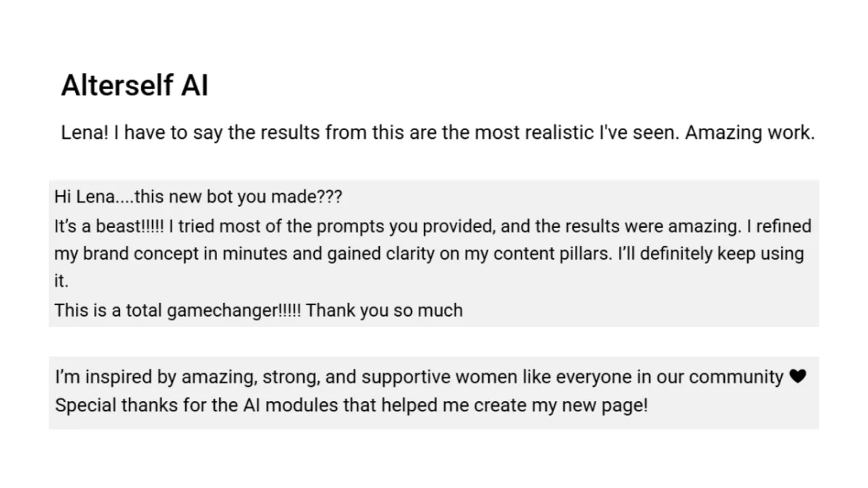This screenshot has width=868, height=488.
Task: Click the "It's a beast!!!!!" text
Action: (x=109, y=226)
